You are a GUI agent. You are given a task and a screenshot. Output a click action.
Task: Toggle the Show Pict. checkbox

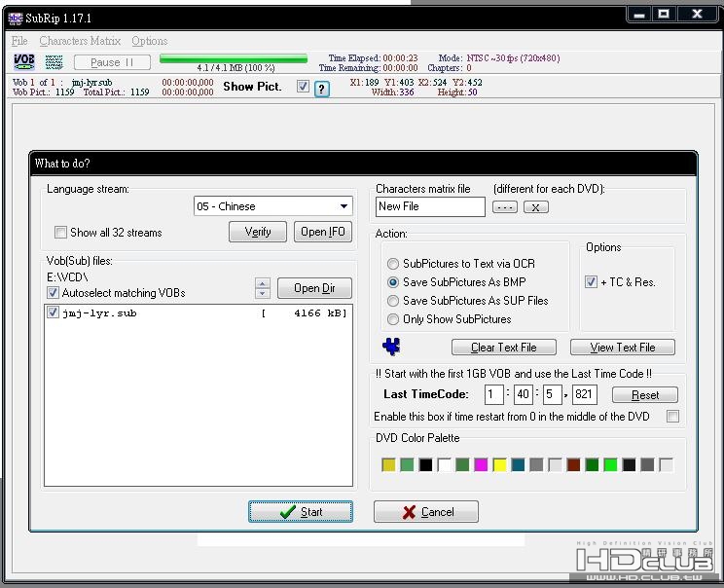[303, 86]
